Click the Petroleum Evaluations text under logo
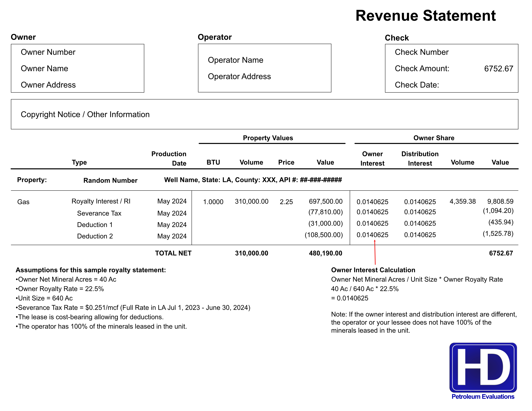The width and height of the screenshot is (532, 411). pos(483,396)
